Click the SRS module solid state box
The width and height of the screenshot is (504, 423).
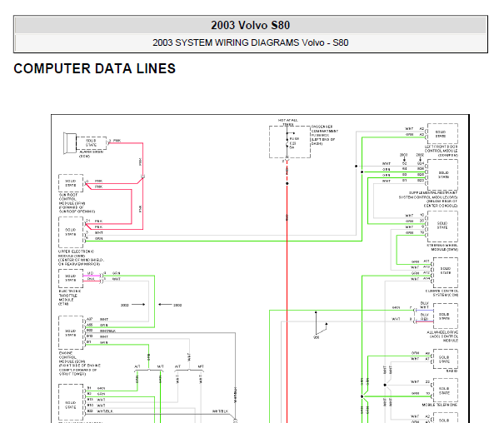pos(442,175)
